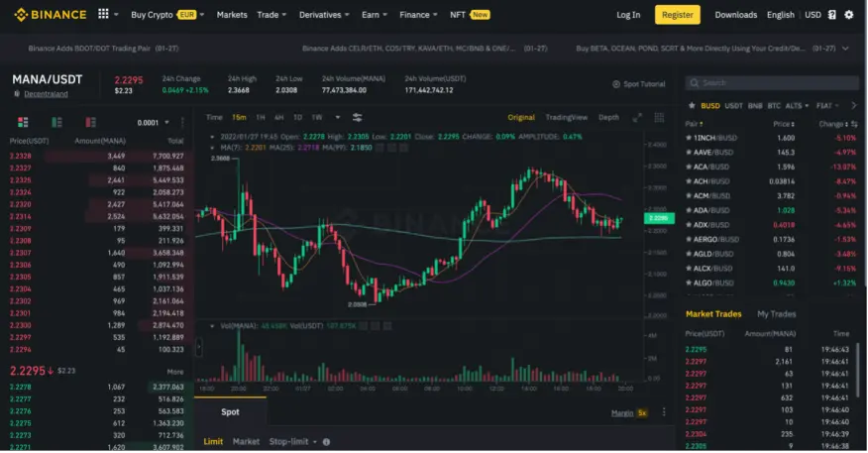The height and width of the screenshot is (453, 868).
Task: Switch to My Trades tab
Action: pyautogui.click(x=776, y=314)
